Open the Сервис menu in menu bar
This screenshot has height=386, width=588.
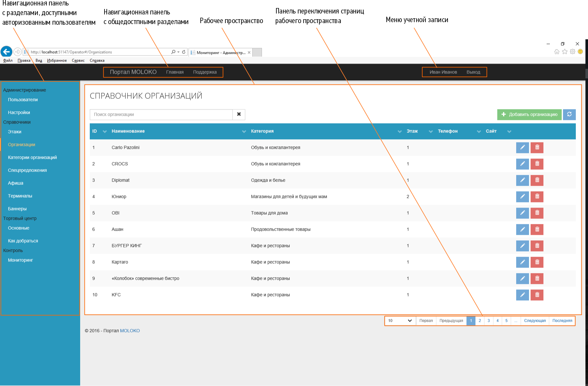(78, 61)
